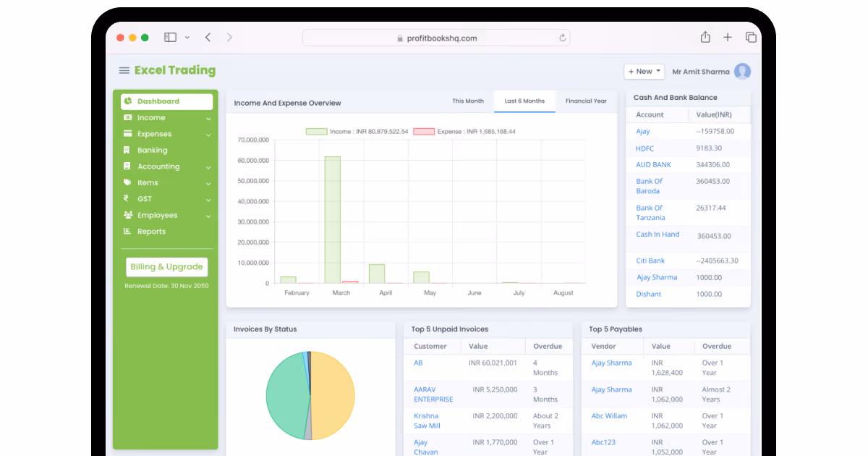Open a new browser tab with plus icon
Viewport: 868px width, 456px height.
[x=728, y=37]
